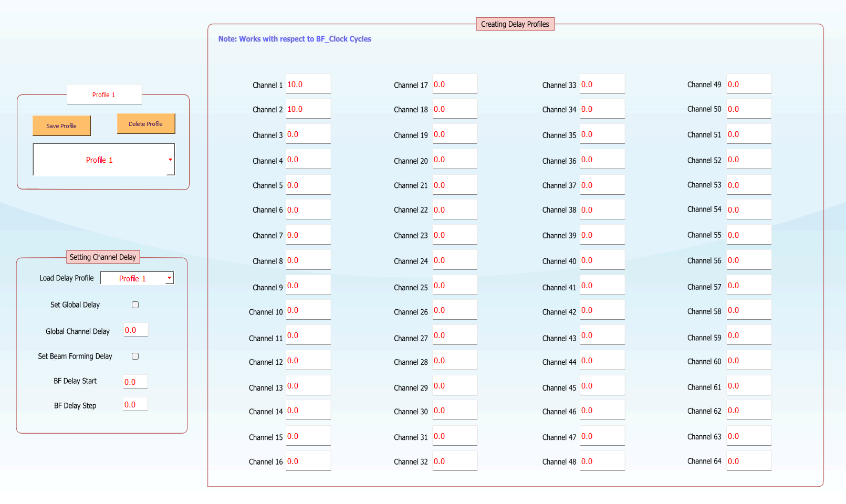Select the Channel 49 delay field
Screen dimensions: 846x504
(x=748, y=83)
